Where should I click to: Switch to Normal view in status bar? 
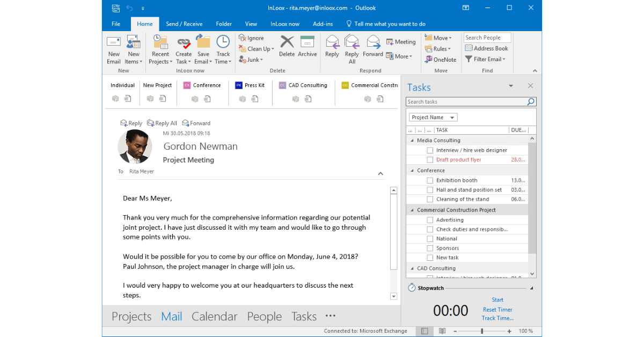point(425,331)
